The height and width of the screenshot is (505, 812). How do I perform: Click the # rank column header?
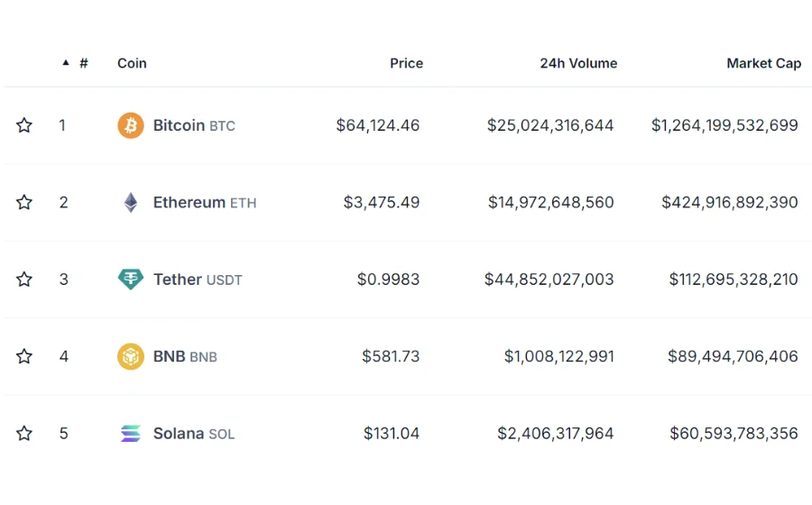pyautogui.click(x=84, y=63)
